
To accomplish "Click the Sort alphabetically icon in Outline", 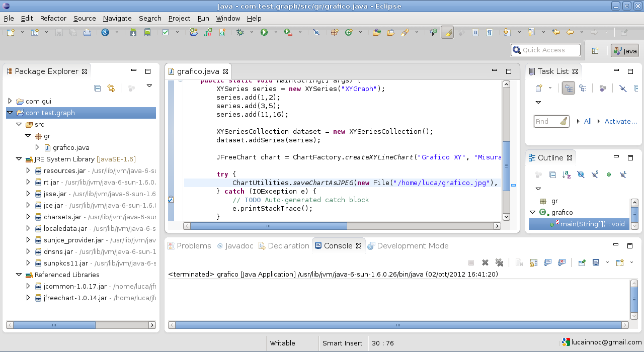I will (567, 174).
